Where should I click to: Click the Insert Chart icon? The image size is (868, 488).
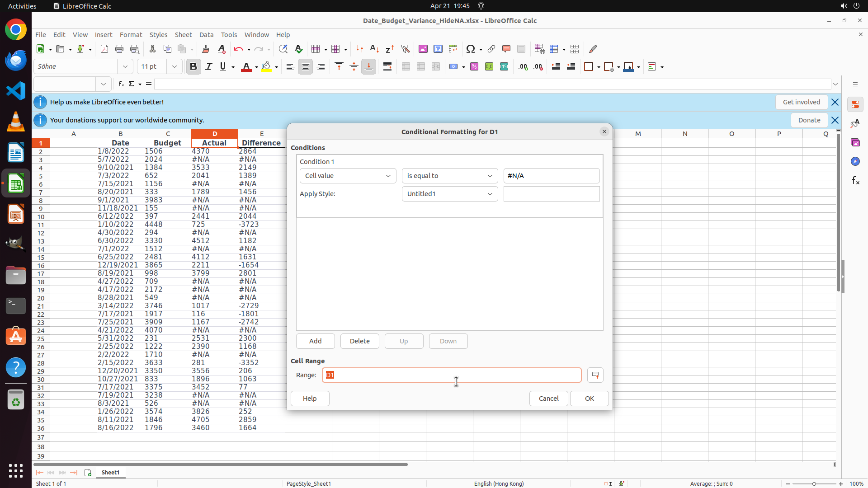tap(438, 49)
